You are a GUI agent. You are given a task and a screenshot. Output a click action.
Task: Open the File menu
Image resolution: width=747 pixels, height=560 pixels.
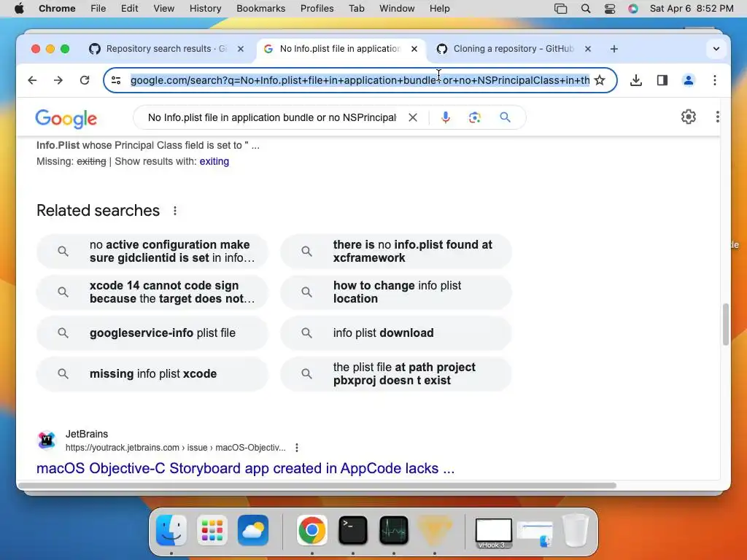(x=98, y=9)
